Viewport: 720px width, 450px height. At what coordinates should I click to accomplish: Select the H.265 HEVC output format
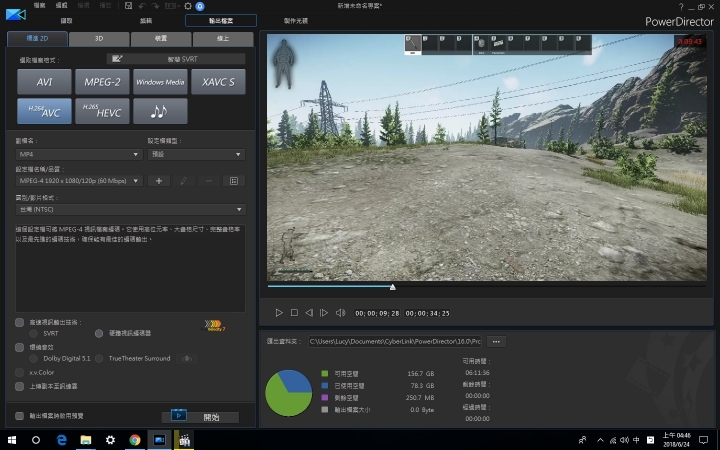102,111
